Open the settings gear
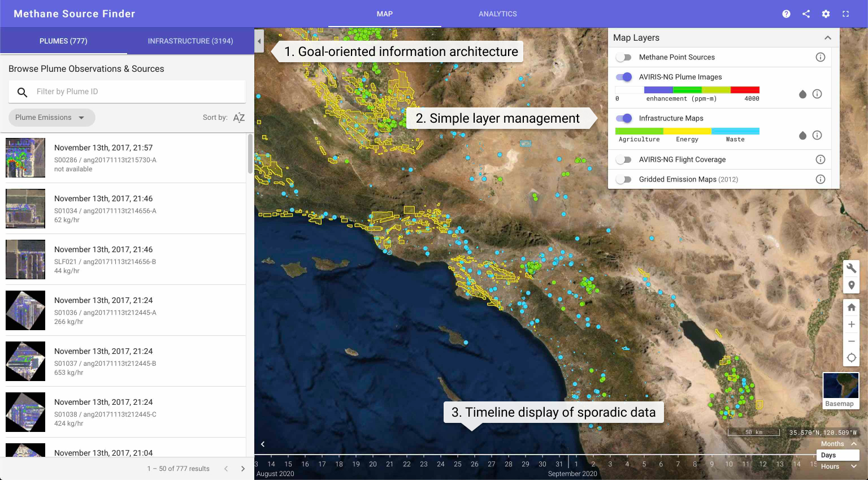 tap(826, 14)
